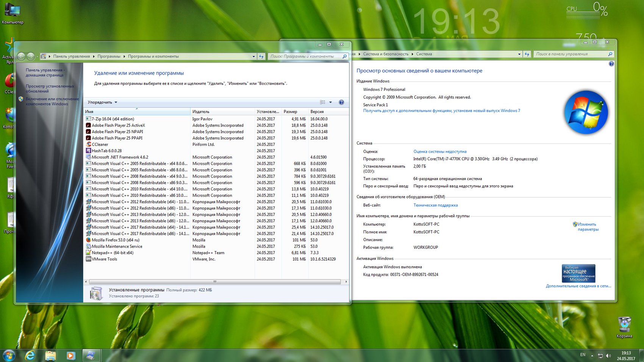Open help in Programs and Features toolbar
Viewport: 644px width, 362px height.
coord(341,102)
